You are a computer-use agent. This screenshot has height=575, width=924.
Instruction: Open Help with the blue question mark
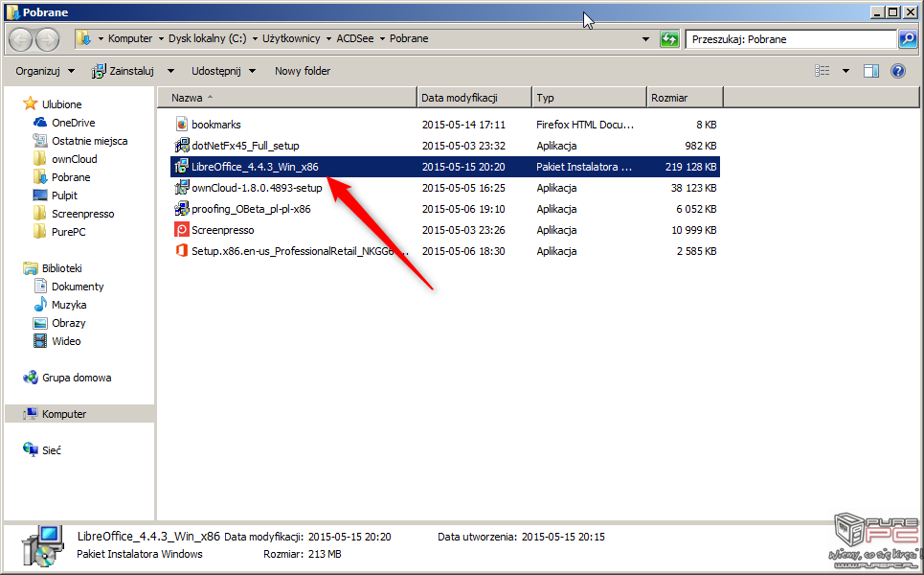click(897, 71)
